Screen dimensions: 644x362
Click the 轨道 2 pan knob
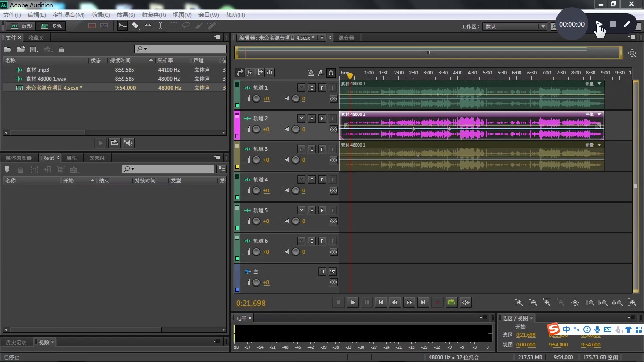[x=296, y=129]
